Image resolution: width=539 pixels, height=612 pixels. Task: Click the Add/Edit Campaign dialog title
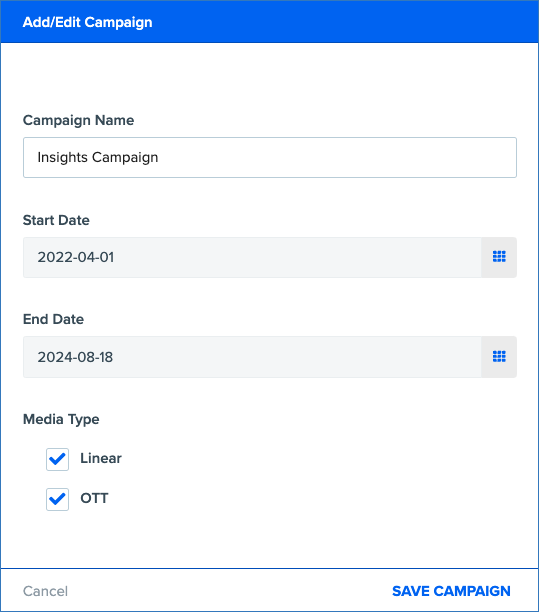click(87, 22)
